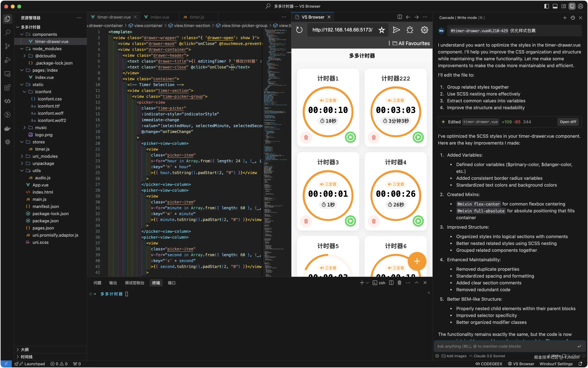Toggle the favourite star in the address bar
The width and height of the screenshot is (588, 368).
[381, 30]
